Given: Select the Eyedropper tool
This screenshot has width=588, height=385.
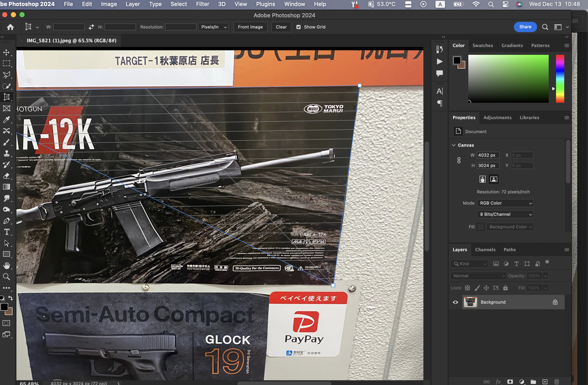Looking at the screenshot, I should click(x=6, y=120).
